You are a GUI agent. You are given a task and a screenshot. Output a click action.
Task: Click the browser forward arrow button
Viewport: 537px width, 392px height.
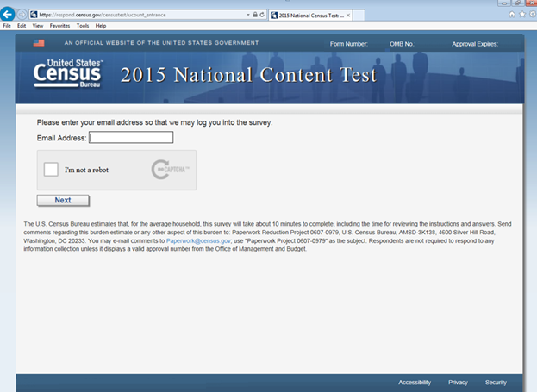[22, 15]
